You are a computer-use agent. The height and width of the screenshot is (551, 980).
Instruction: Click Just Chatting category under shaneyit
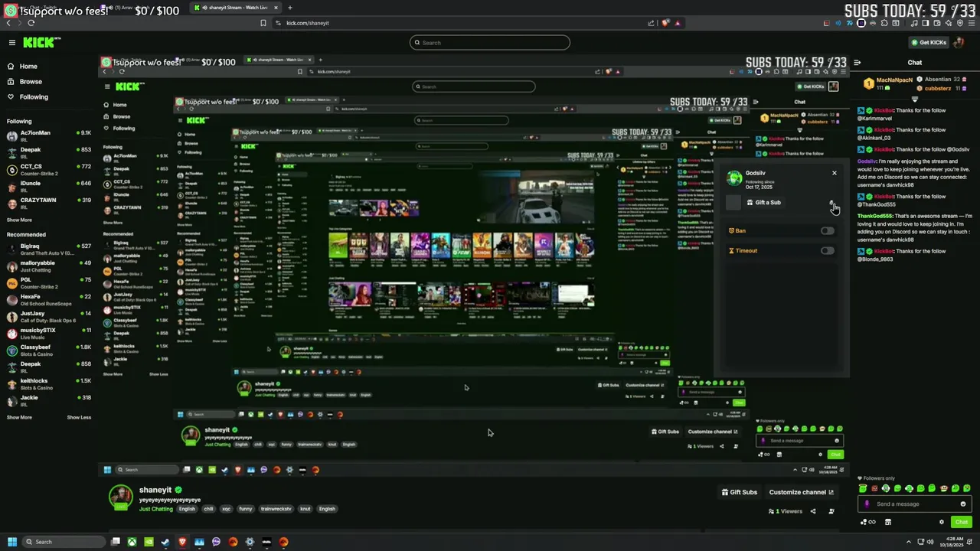coord(156,509)
